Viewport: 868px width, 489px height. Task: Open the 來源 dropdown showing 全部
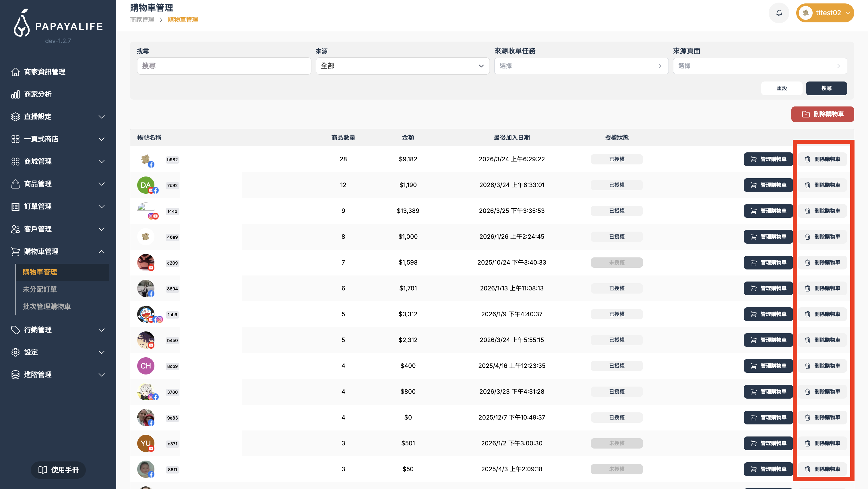click(402, 66)
